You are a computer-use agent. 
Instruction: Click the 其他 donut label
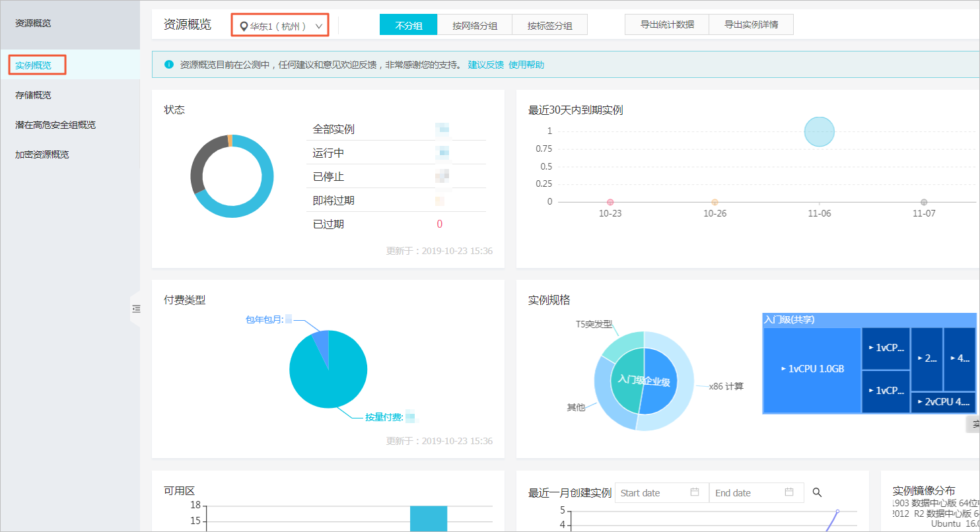click(576, 407)
